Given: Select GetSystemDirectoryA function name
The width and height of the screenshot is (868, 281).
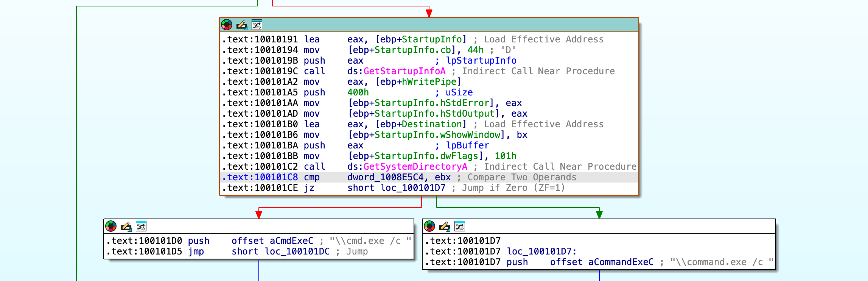Looking at the screenshot, I should pos(415,167).
